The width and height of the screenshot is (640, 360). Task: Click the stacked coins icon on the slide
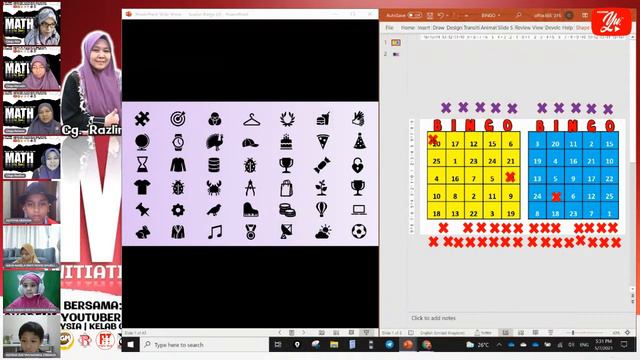coord(287,210)
